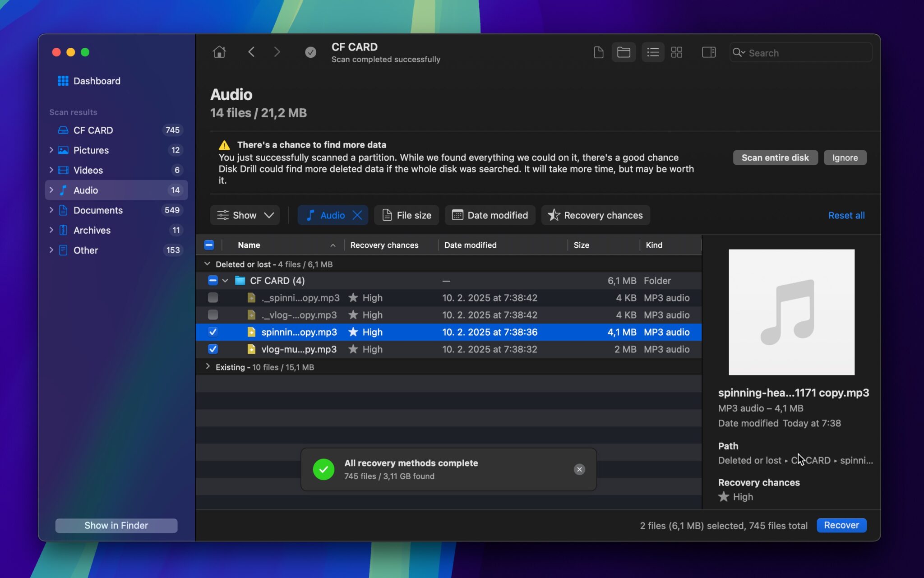Click inside the Search field
Viewport: 924px width, 578px height.
(x=801, y=52)
